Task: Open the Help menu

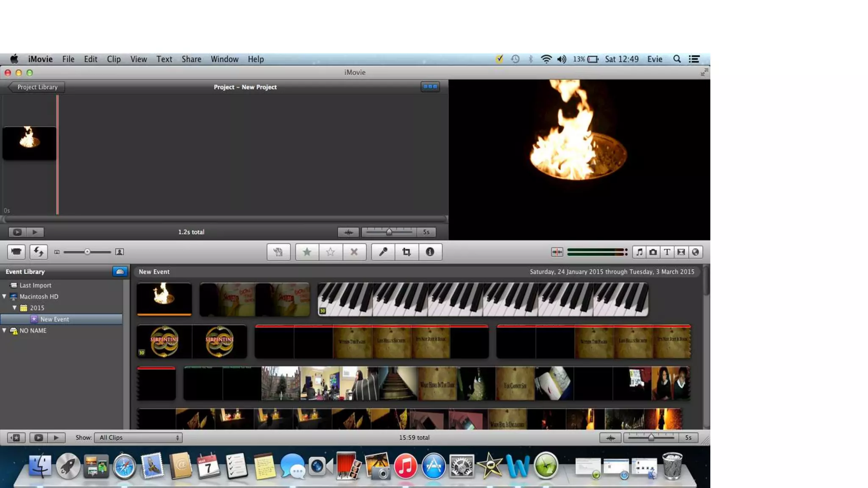Action: [x=256, y=59]
